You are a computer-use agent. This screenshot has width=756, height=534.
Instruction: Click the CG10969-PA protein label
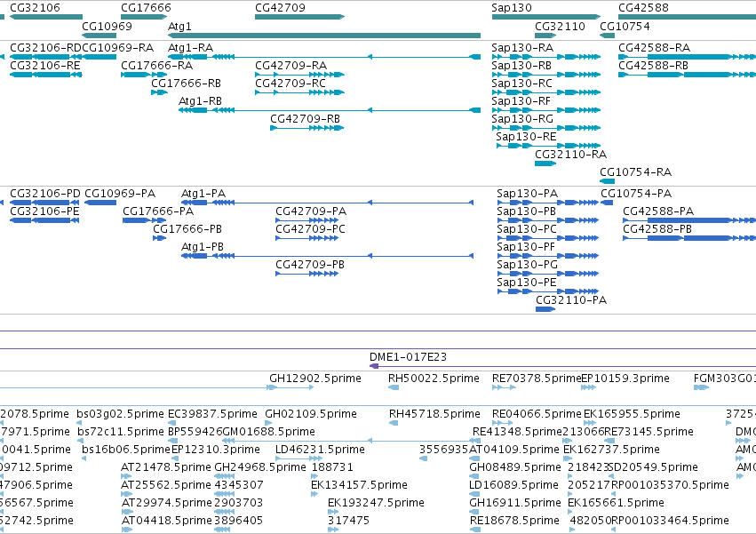tap(120, 194)
